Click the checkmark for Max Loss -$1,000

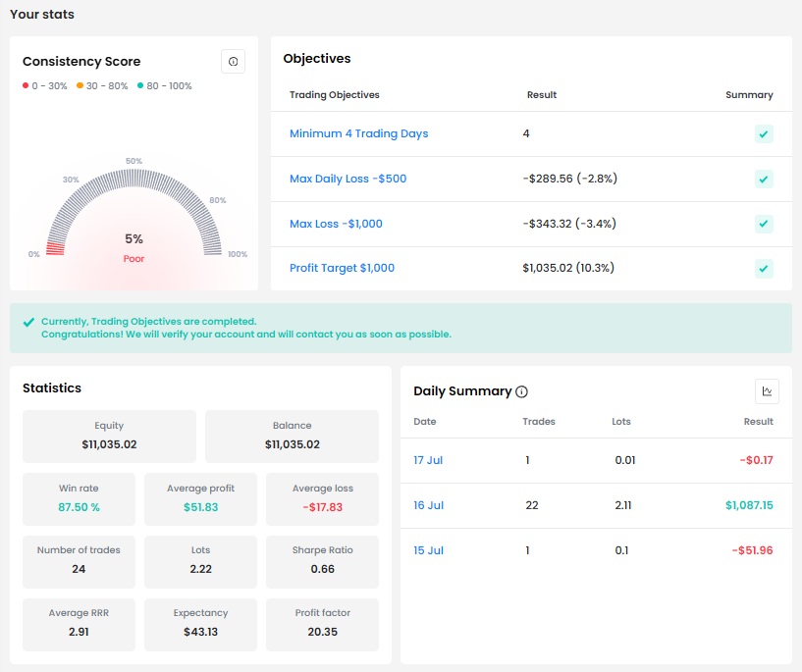coord(764,224)
